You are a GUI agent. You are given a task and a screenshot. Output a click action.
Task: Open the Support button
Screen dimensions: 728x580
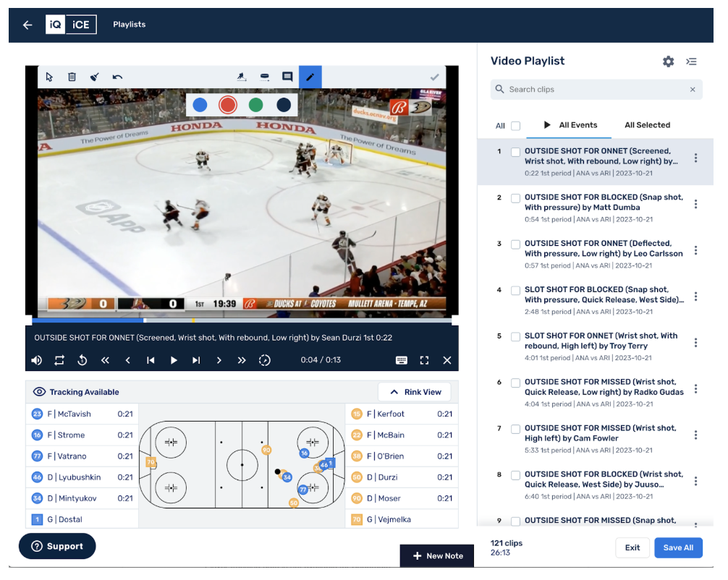[x=57, y=547]
